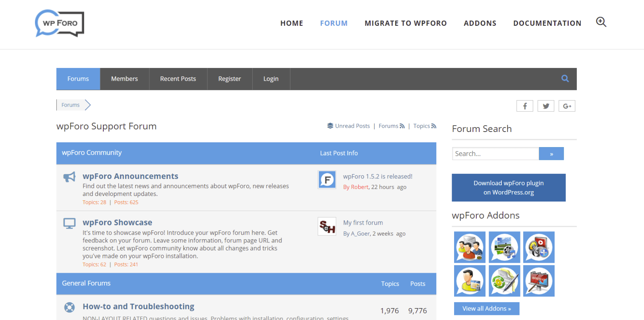
Task: Click the Forums breadcrumb link
Action: click(70, 105)
